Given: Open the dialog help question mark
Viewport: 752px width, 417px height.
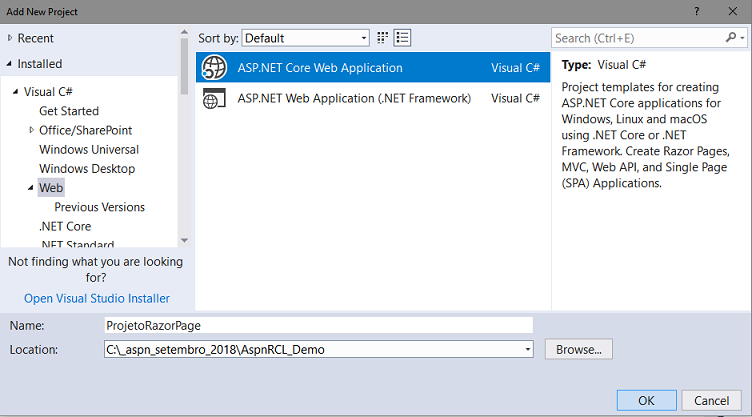Looking at the screenshot, I should tap(696, 12).
